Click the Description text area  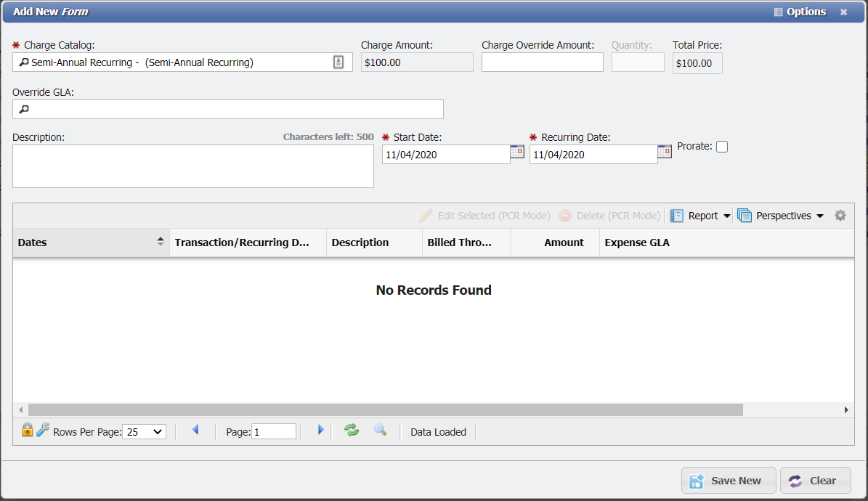click(x=193, y=166)
